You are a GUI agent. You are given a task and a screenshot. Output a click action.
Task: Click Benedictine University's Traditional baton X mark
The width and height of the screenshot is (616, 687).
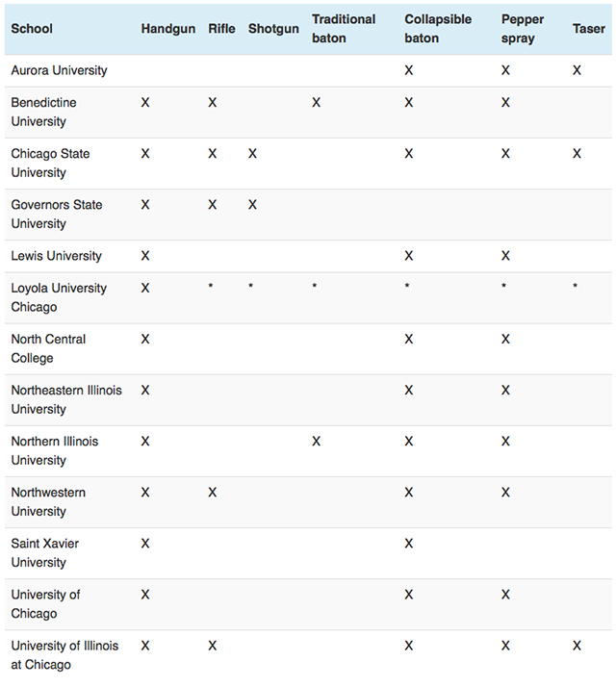(317, 102)
